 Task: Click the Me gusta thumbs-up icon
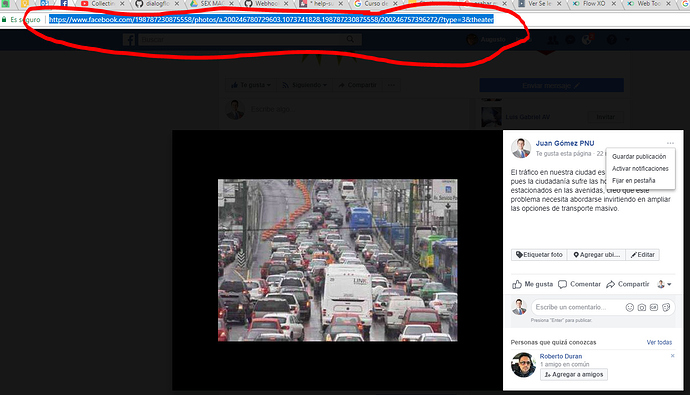pos(517,285)
